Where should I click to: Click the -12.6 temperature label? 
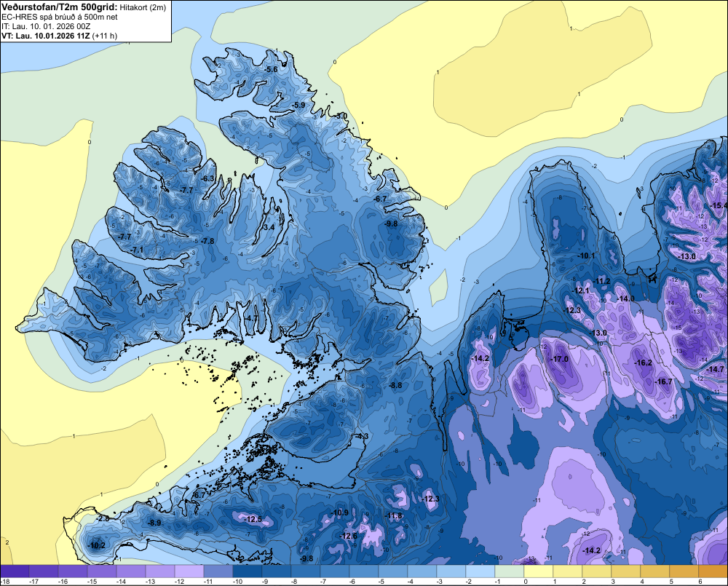tap(348, 536)
